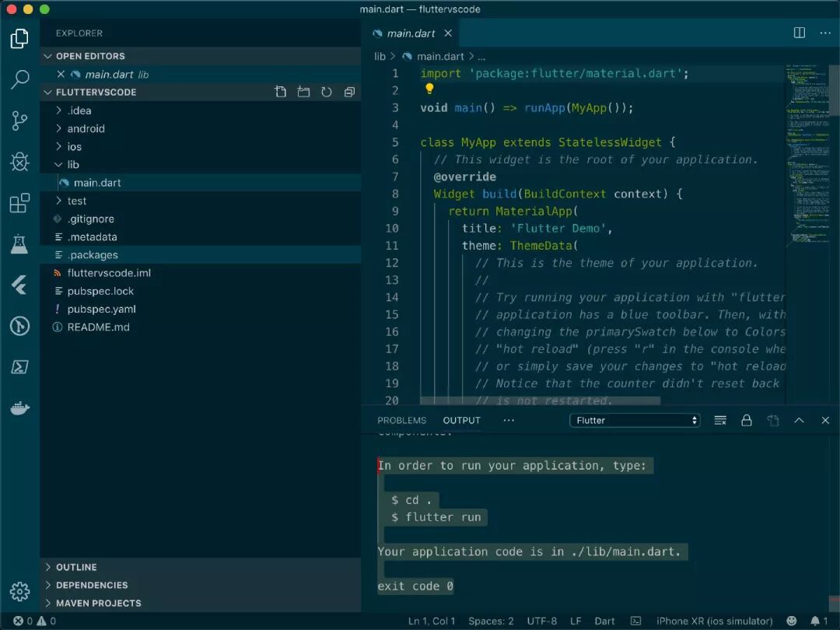The height and width of the screenshot is (630, 840).
Task: Open the Flutter output channel dropdown
Action: (635, 421)
